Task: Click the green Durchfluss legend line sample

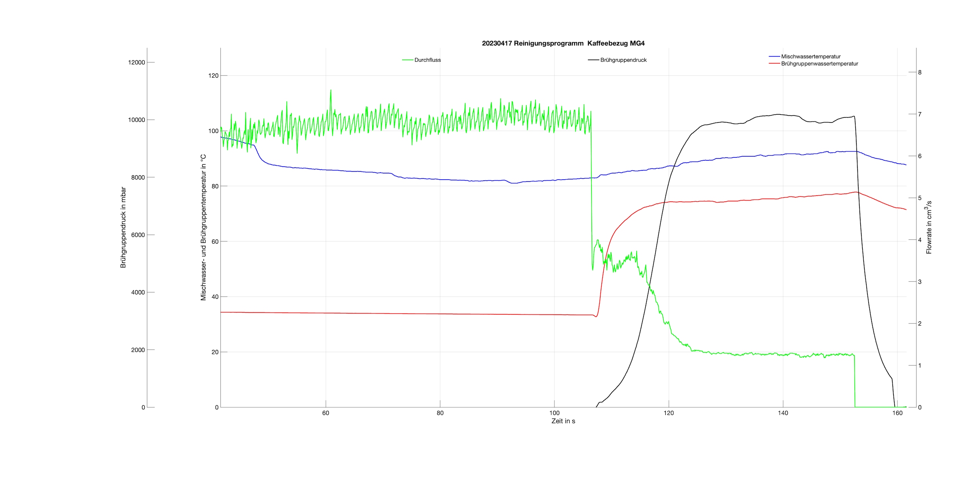Action: click(407, 60)
